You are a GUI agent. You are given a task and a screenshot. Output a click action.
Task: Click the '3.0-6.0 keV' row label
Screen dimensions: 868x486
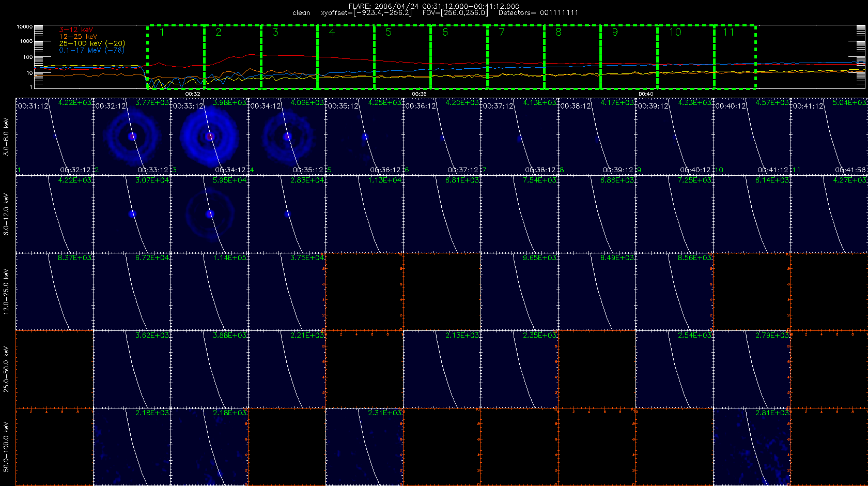coord(6,136)
